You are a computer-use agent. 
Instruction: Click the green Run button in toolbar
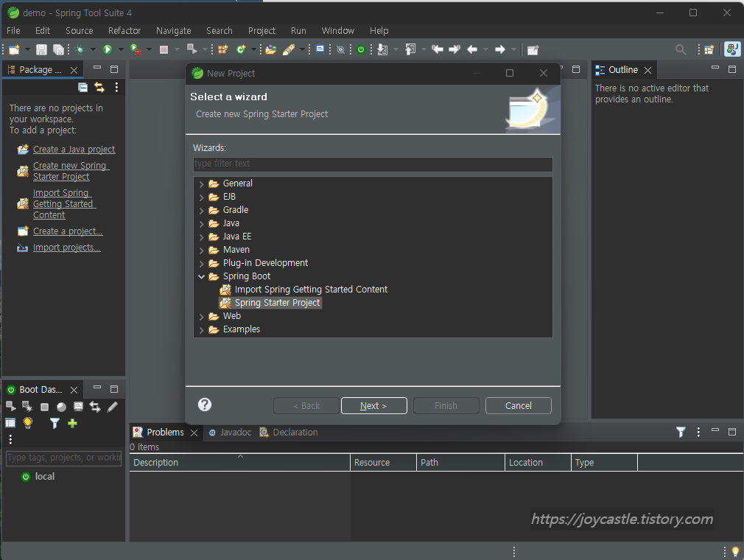[108, 49]
